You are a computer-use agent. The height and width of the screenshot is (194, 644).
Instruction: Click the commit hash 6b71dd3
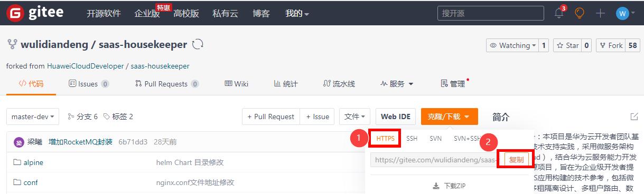pyautogui.click(x=133, y=142)
